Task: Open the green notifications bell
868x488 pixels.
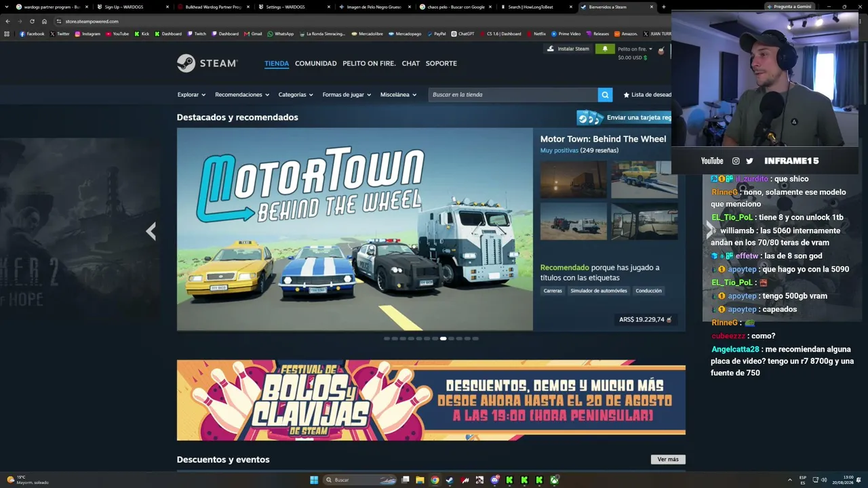Action: 605,49
